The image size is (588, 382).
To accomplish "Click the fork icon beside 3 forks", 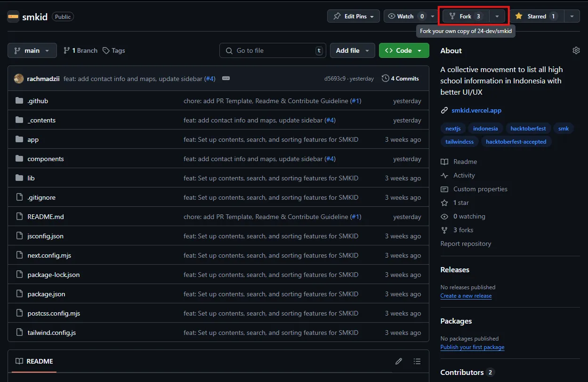I will click(444, 230).
